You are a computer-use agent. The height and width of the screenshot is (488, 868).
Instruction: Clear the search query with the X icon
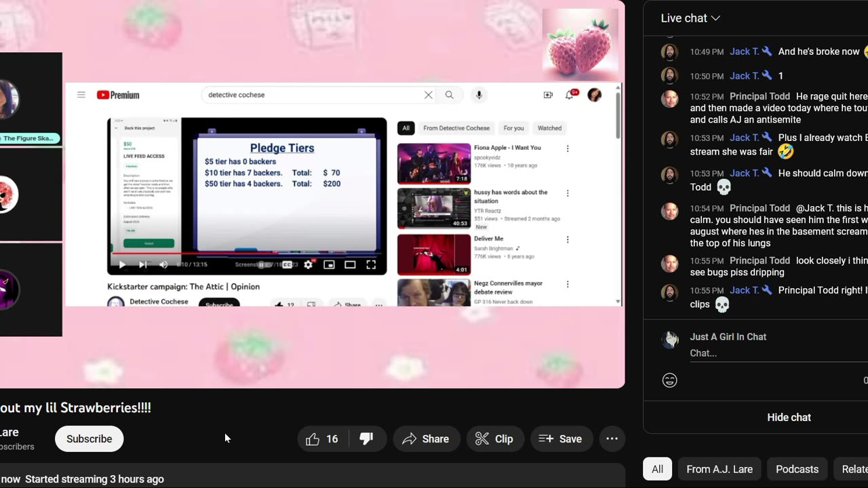pos(429,95)
